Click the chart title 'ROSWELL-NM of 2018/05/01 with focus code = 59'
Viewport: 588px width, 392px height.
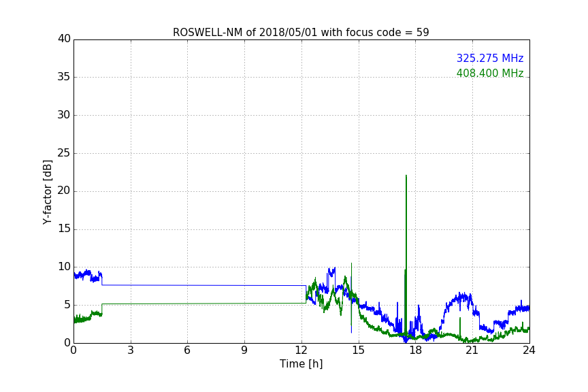coord(301,33)
